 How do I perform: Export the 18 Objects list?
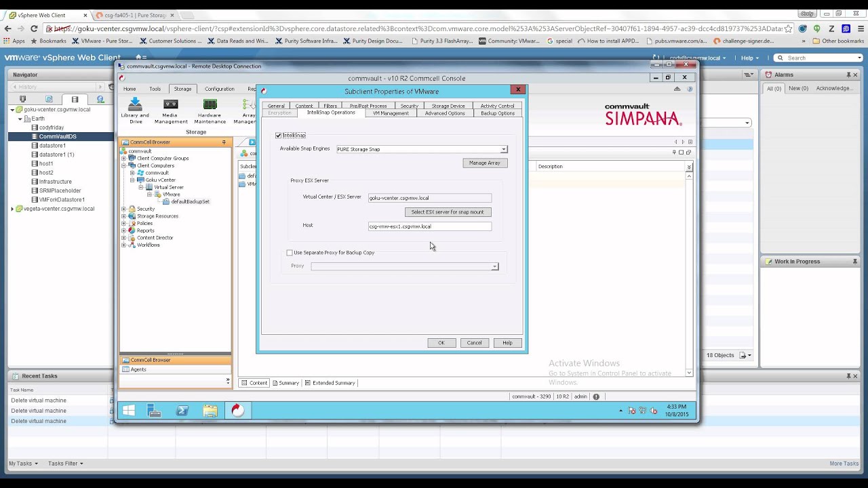pos(745,355)
